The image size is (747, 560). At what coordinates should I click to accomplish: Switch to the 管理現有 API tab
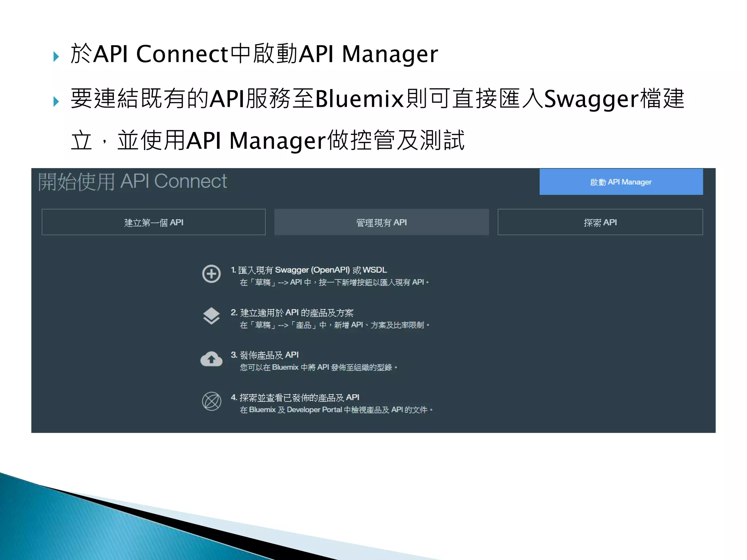381,222
